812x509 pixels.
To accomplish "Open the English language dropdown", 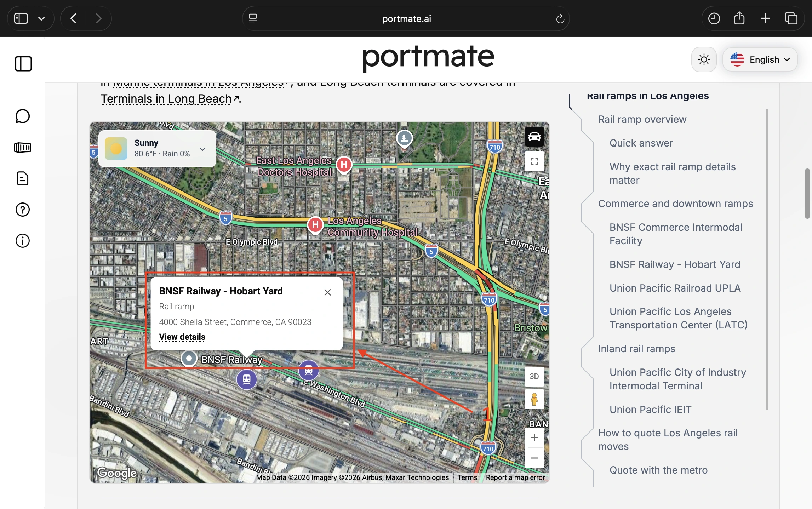I will click(760, 59).
